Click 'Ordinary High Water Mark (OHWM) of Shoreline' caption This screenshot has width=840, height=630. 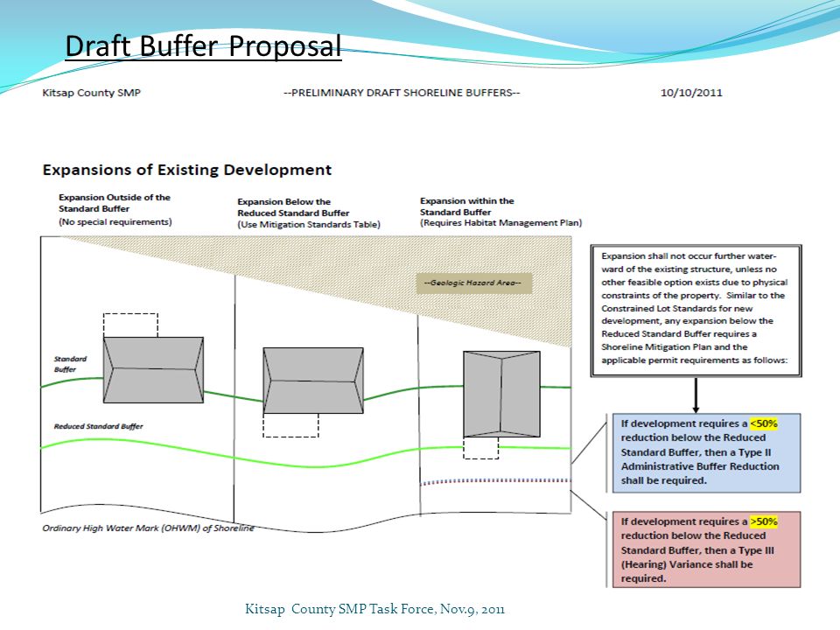[148, 528]
